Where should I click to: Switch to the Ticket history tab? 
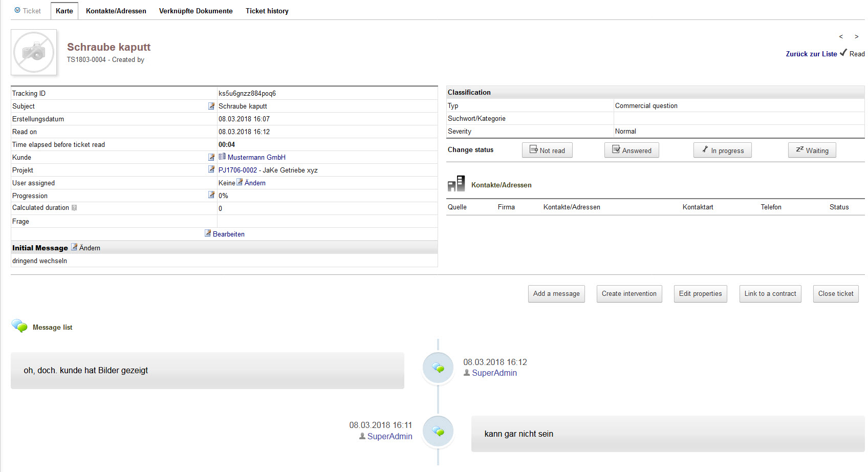(267, 11)
